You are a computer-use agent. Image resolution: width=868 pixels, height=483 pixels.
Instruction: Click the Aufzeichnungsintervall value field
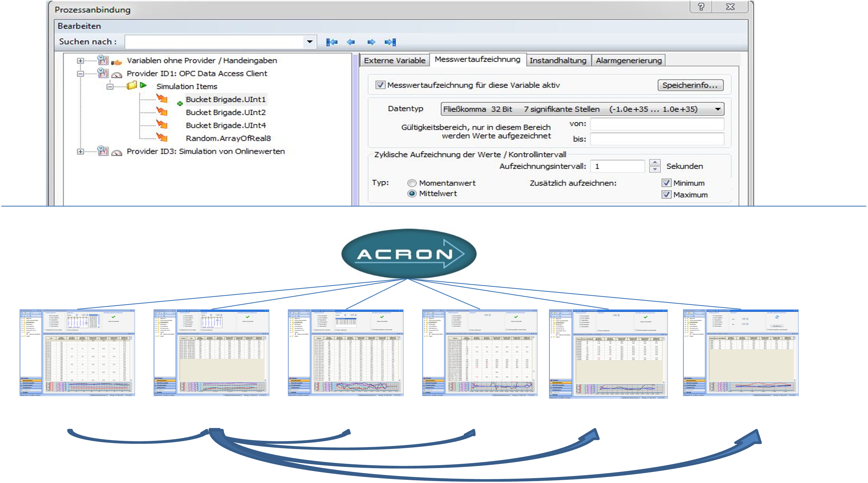click(617, 166)
